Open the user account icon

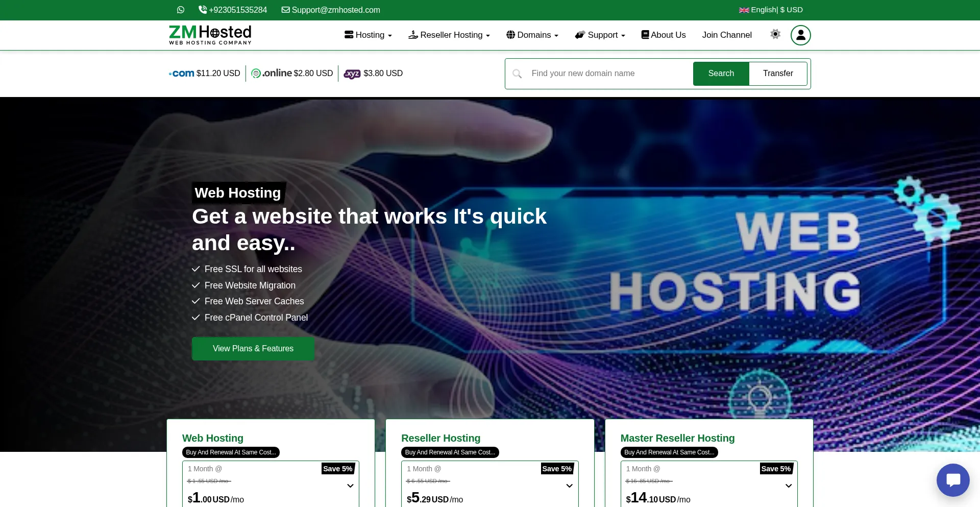click(x=800, y=35)
